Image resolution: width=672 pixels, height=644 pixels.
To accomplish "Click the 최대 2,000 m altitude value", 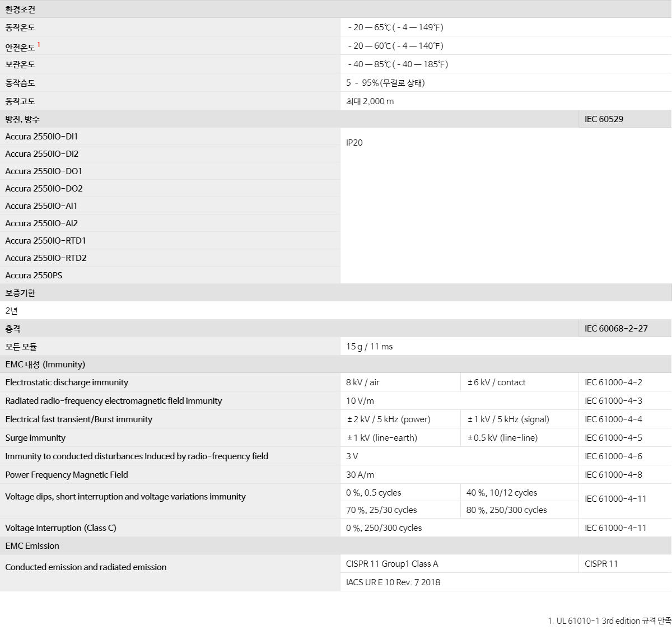I will point(370,101).
